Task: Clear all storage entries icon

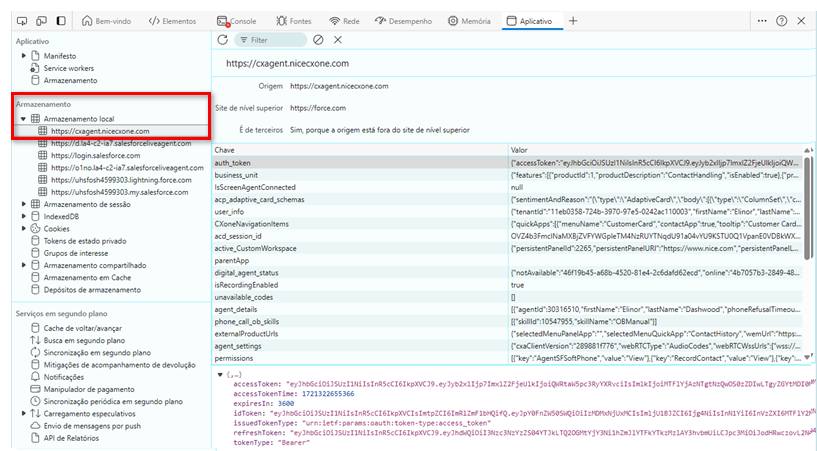Action: pyautogui.click(x=318, y=40)
